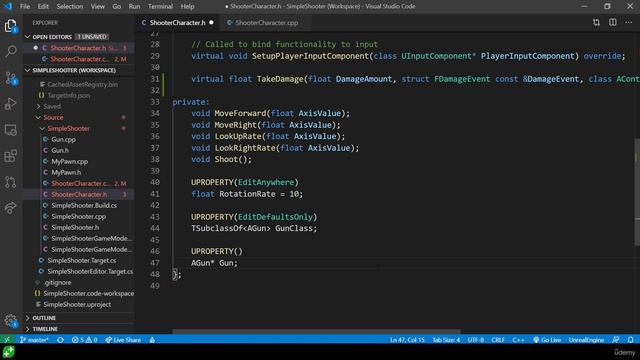The image size is (640, 360).
Task: Click the Open Changes icon in editor toolbar
Action: pyautogui.click(x=596, y=22)
